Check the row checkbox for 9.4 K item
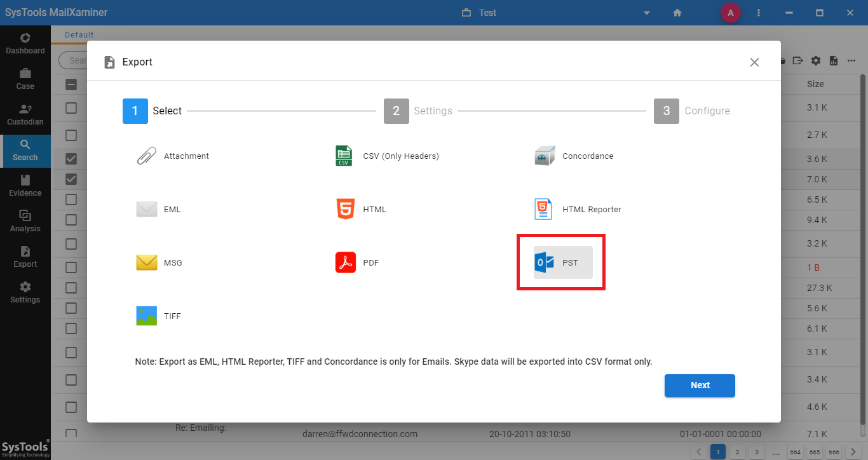This screenshot has height=460, width=868. pos(71,220)
